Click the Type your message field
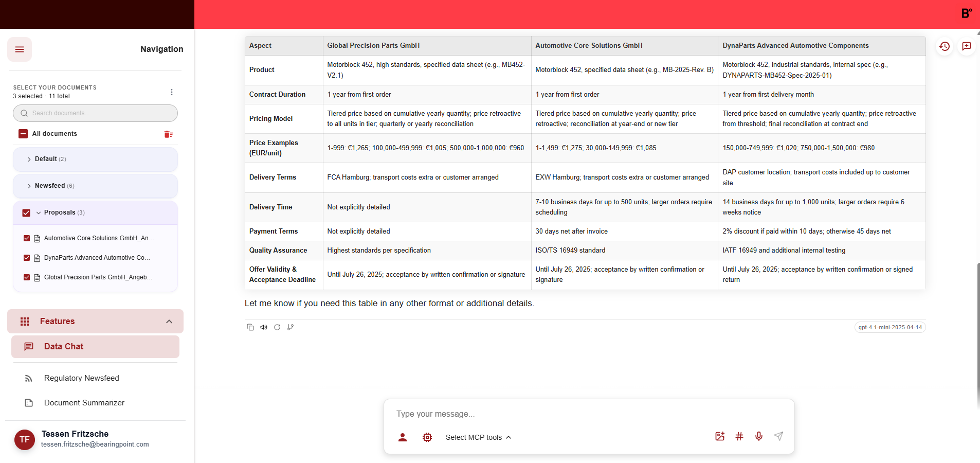Screen dimensions: 980x463 [589, 414]
